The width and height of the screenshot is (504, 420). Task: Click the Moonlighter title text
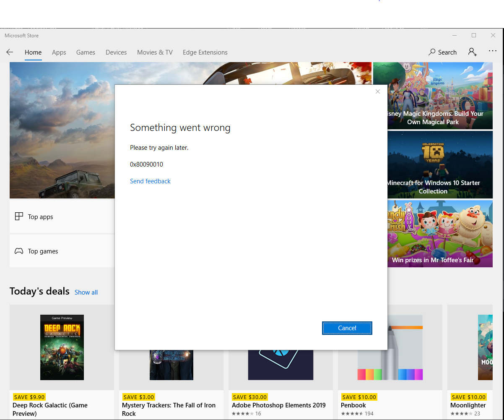[468, 405]
